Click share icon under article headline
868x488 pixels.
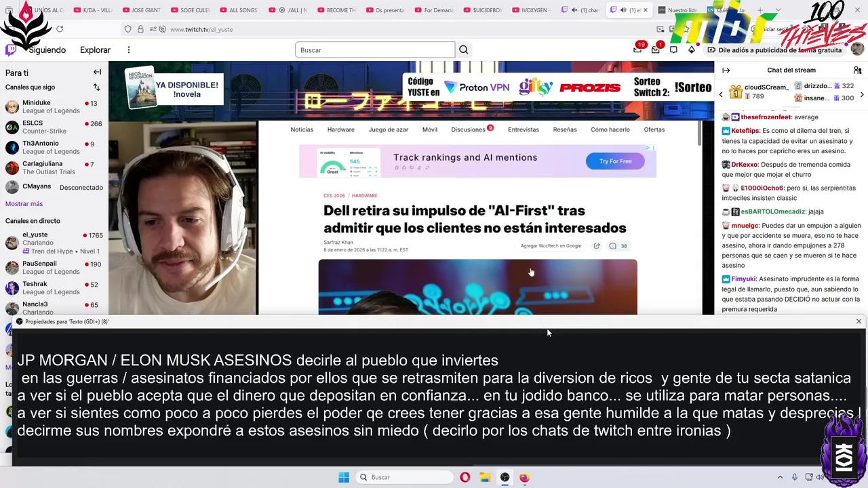[x=597, y=246]
